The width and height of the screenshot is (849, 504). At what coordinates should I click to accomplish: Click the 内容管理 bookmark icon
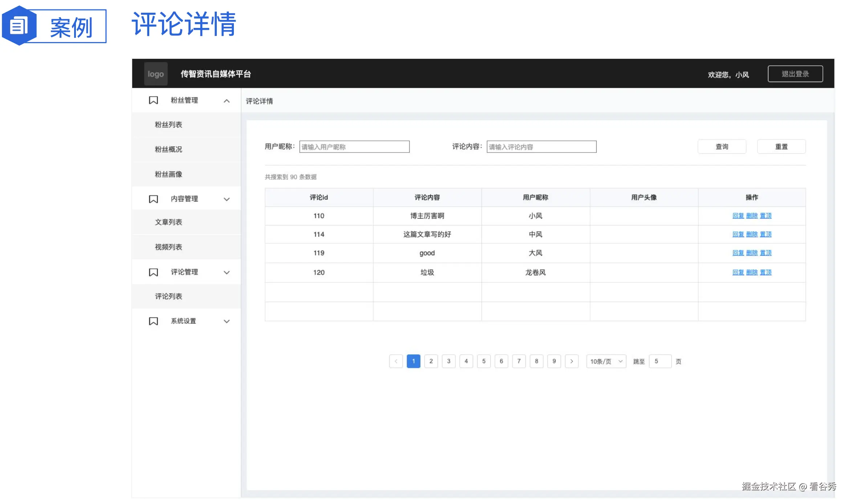[153, 199]
